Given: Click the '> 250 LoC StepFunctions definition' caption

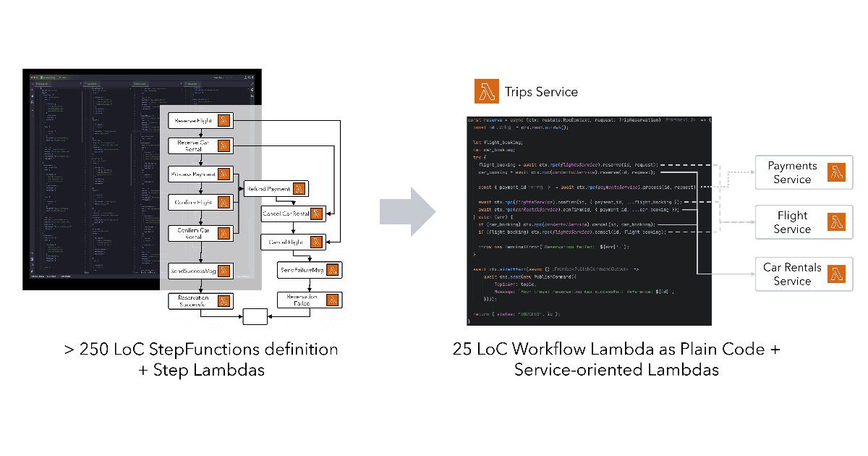Looking at the screenshot, I should pyautogui.click(x=201, y=350).
